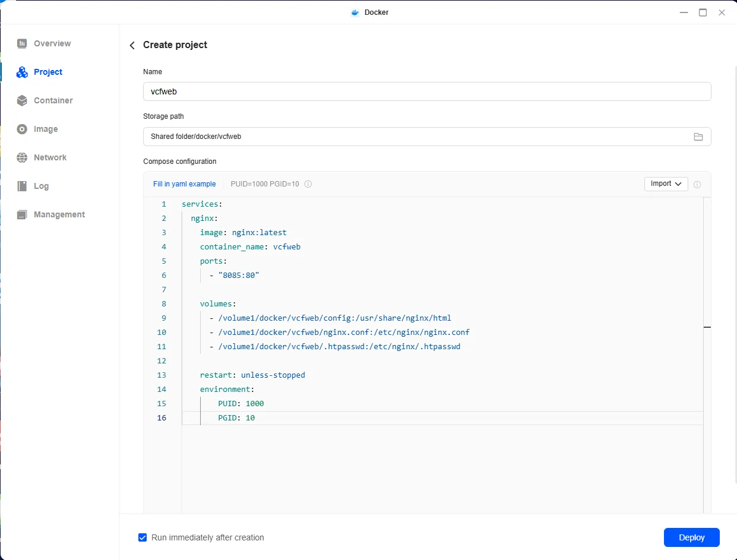Click the Fill in yaml example link
Screen dimensions: 737x560
pos(184,184)
